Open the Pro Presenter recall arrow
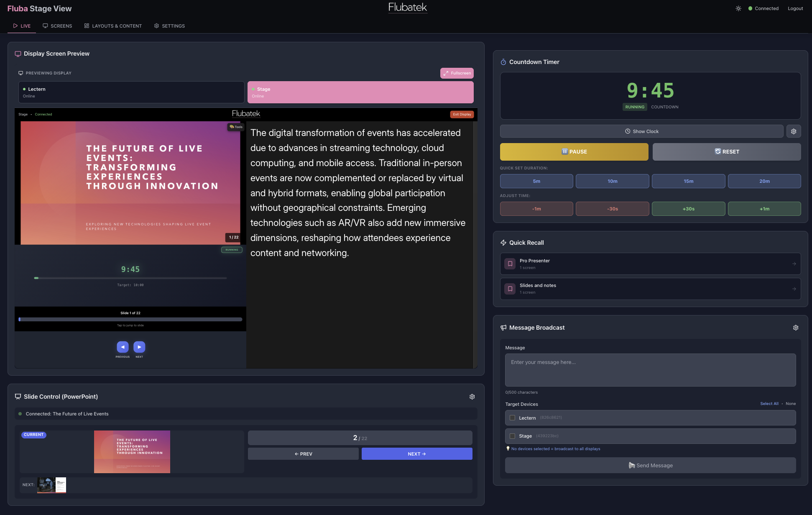 (794, 264)
